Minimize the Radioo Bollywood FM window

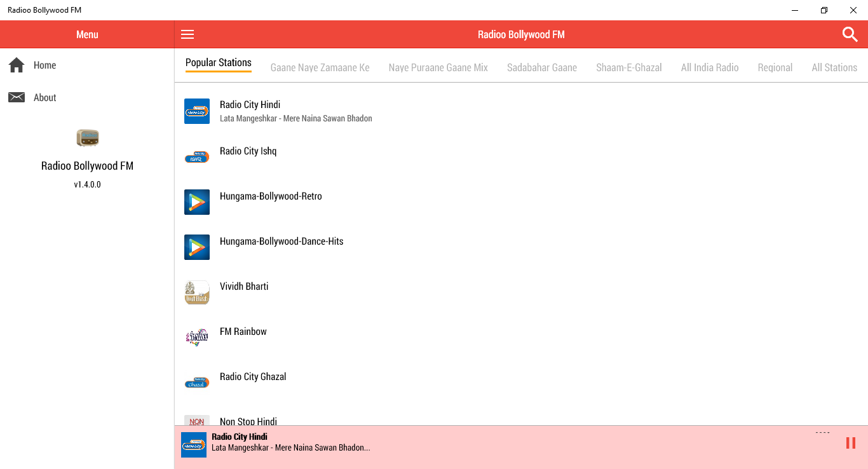pos(795,10)
